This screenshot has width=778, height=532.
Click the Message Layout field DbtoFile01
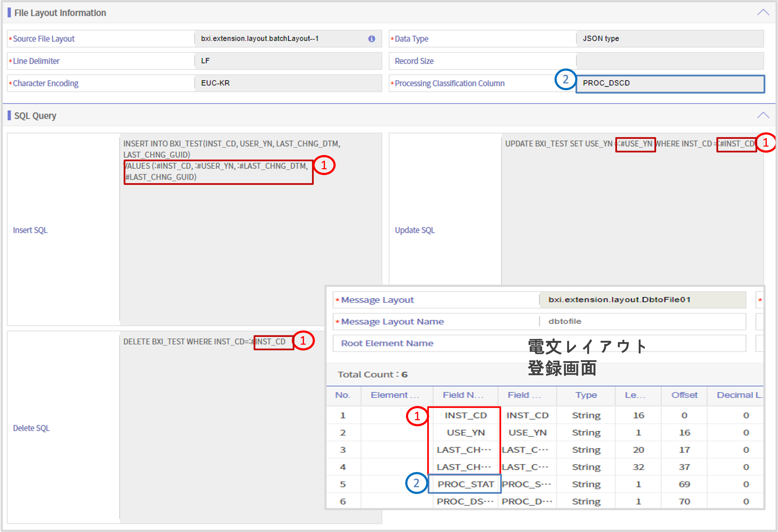(643, 300)
